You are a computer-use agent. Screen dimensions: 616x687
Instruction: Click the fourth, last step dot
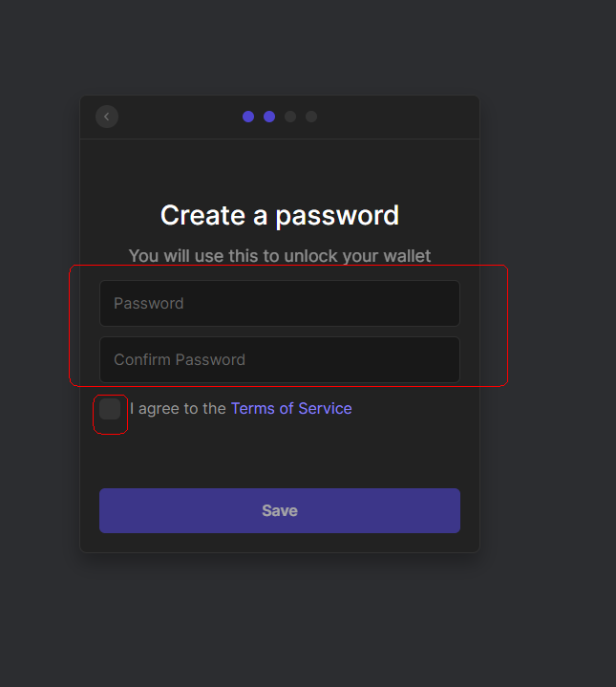[x=311, y=117]
